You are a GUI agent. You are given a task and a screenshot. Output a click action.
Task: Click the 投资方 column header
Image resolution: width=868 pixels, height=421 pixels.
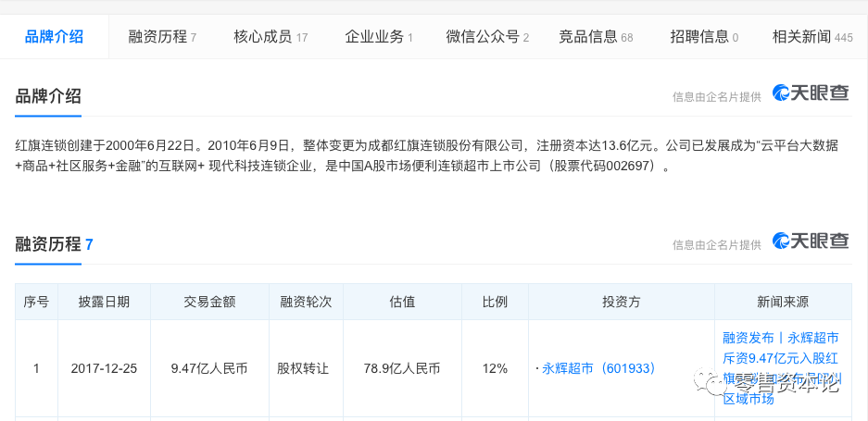click(621, 302)
